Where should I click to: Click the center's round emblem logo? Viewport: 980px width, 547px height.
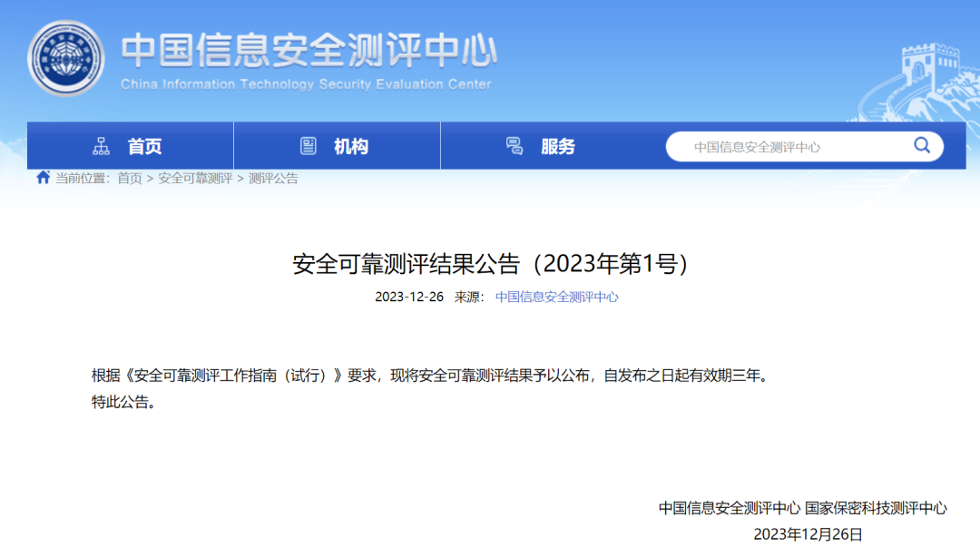coord(65,57)
